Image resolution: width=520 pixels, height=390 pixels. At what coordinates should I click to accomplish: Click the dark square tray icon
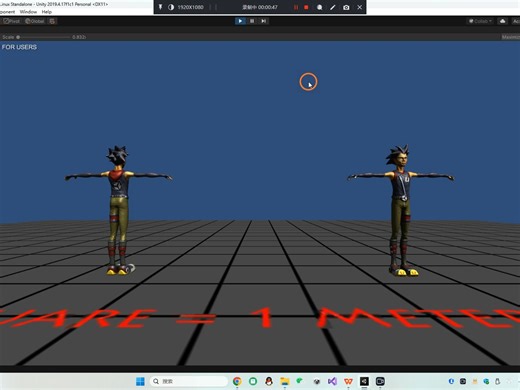(463, 381)
